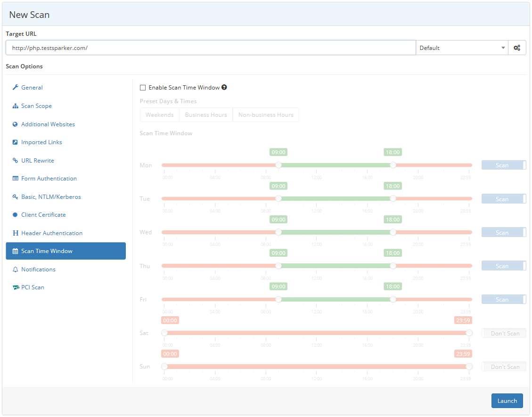This screenshot has width=532, height=417.
Task: Choose the Weekends preset
Action: pyautogui.click(x=159, y=115)
